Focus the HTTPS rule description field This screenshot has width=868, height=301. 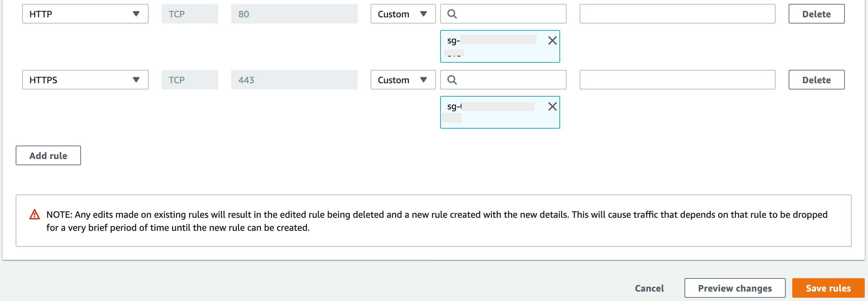[x=677, y=80]
